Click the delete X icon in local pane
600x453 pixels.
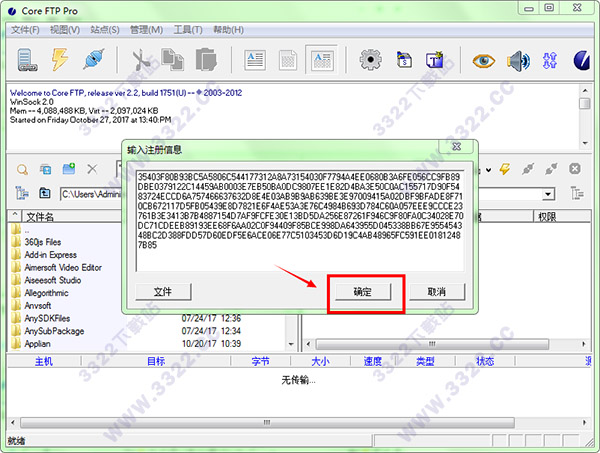pos(92,169)
